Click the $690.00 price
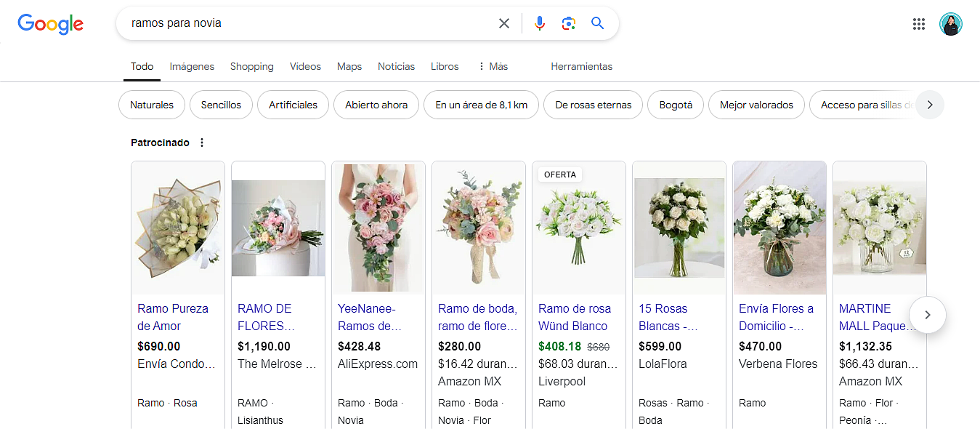The width and height of the screenshot is (980, 429). click(x=158, y=346)
